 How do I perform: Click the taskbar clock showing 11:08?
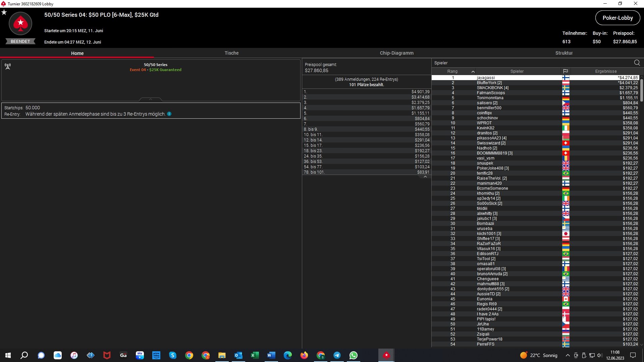pos(615,355)
